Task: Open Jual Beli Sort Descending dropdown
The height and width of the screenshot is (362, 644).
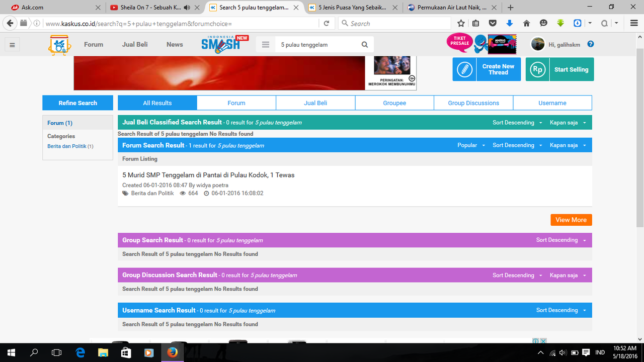Action: 518,123
